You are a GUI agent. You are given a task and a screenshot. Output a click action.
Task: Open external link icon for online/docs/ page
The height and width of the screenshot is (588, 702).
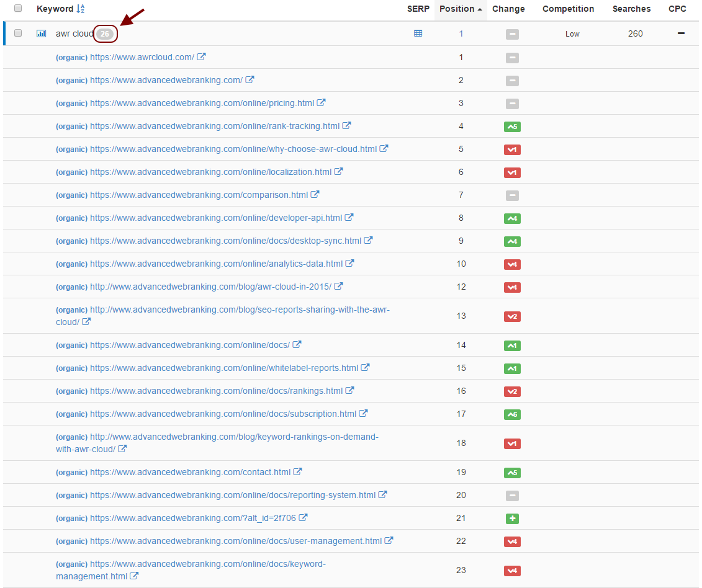click(x=297, y=345)
